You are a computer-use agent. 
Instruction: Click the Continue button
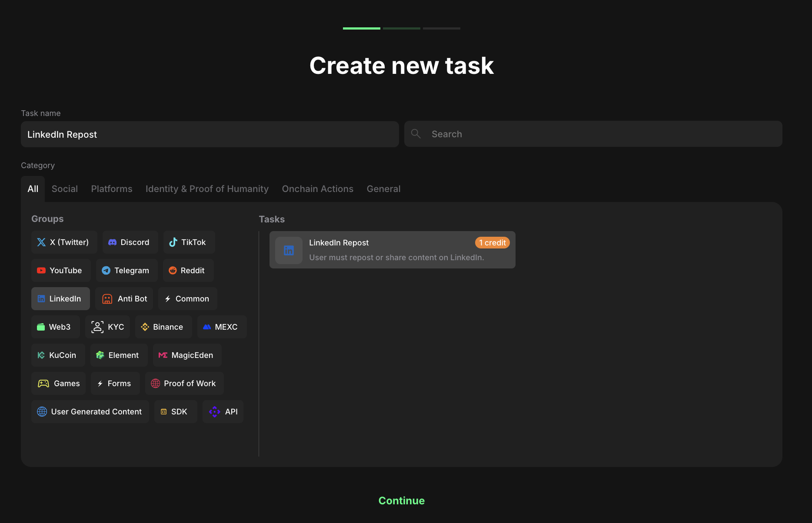(402, 501)
